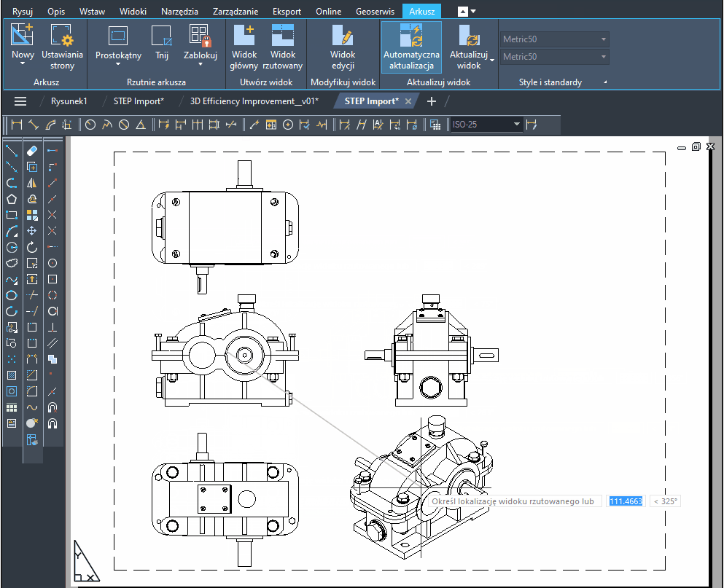This screenshot has width=724, height=588.
Task: Open the document tabs hamburger menu
Action: pyautogui.click(x=20, y=101)
